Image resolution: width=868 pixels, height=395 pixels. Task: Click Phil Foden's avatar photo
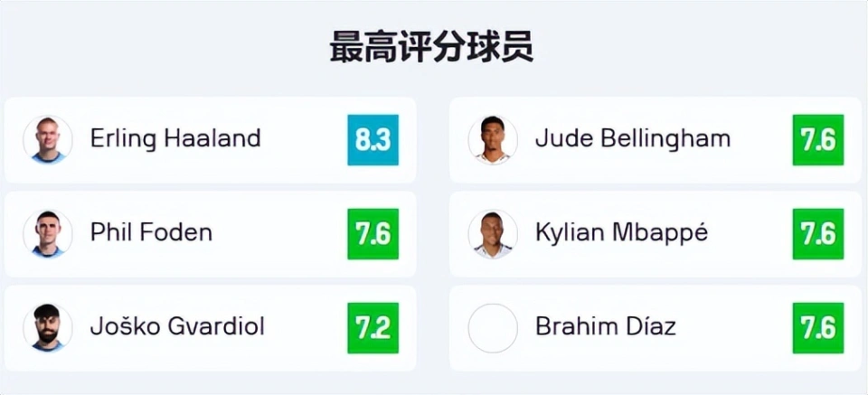coord(48,234)
